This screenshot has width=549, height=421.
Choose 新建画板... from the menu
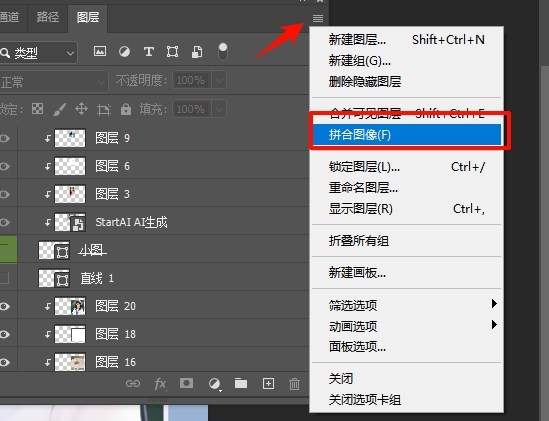click(x=406, y=272)
